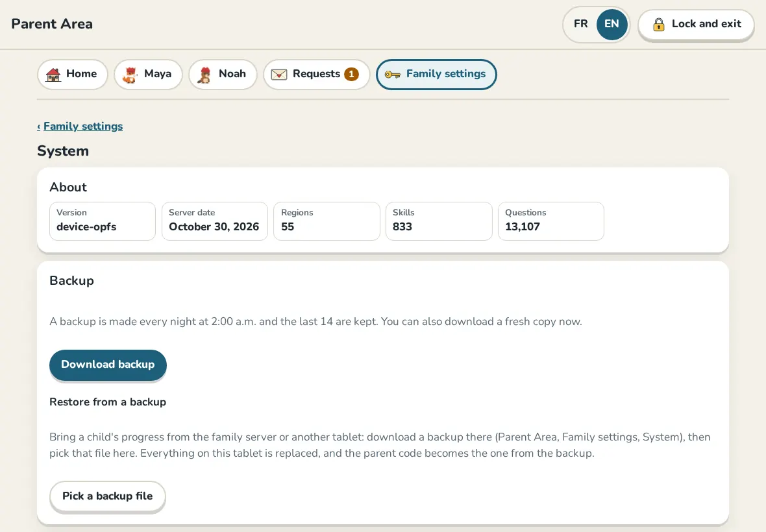Click the Lock and exit button

click(x=696, y=25)
